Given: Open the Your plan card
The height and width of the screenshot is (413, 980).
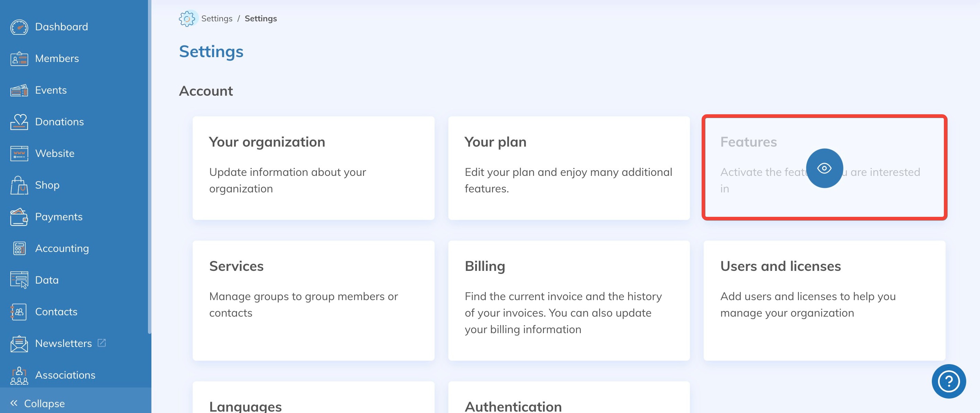Looking at the screenshot, I should coord(568,168).
